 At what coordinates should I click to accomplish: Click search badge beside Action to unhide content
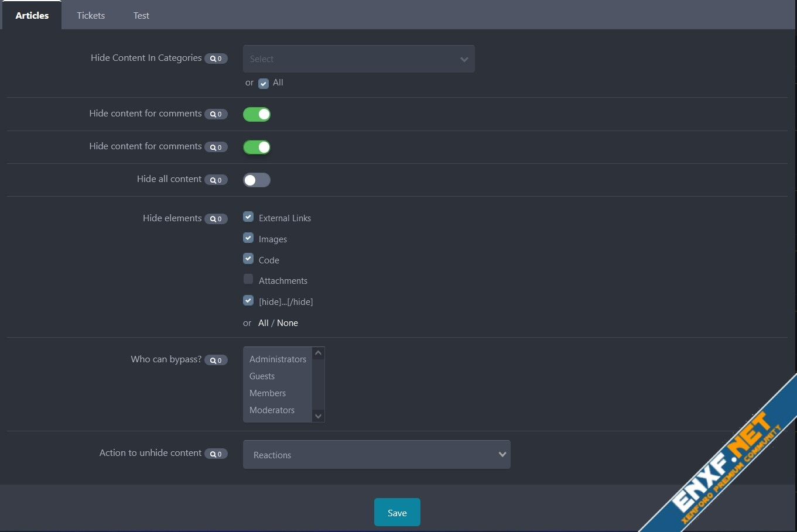216,454
